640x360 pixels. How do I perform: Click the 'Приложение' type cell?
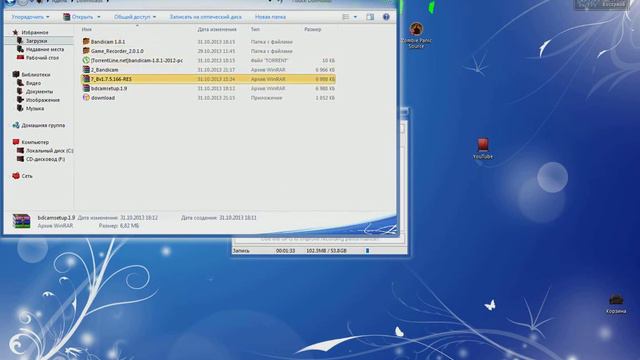click(267, 98)
